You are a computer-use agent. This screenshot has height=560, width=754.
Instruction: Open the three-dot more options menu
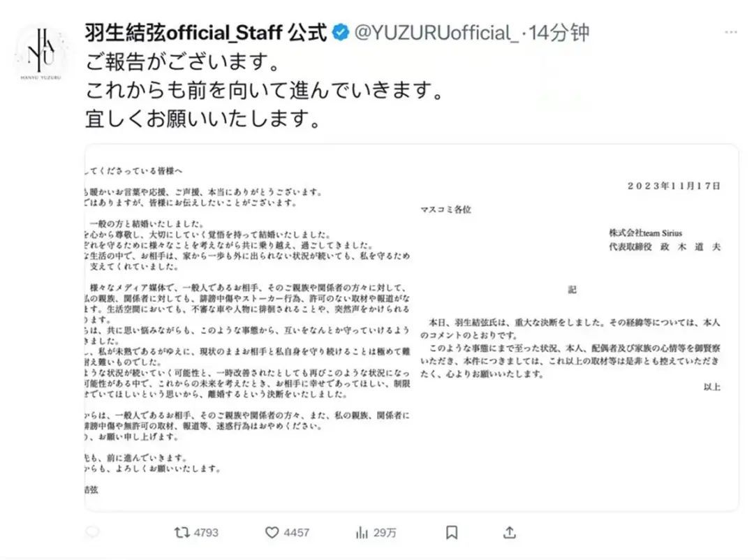tap(730, 32)
